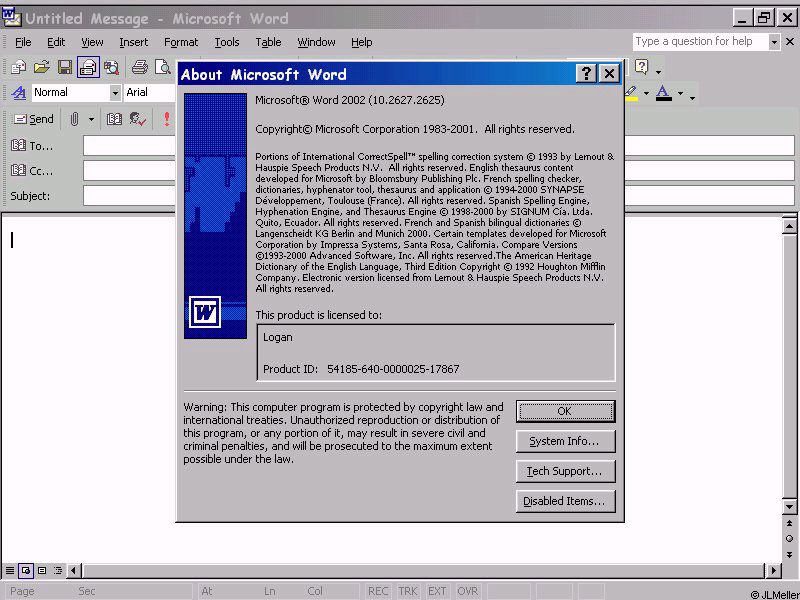Click the Tech Support... button
800x600 pixels.
(565, 471)
